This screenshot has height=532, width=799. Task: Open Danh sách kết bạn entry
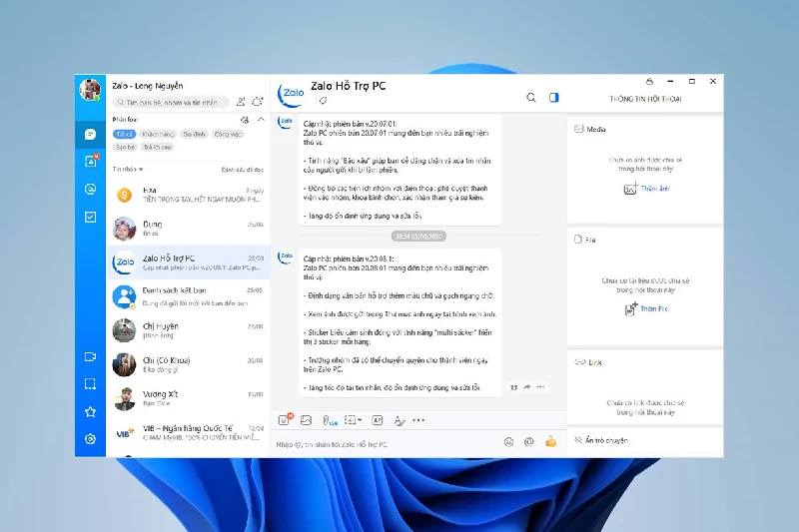click(x=188, y=296)
